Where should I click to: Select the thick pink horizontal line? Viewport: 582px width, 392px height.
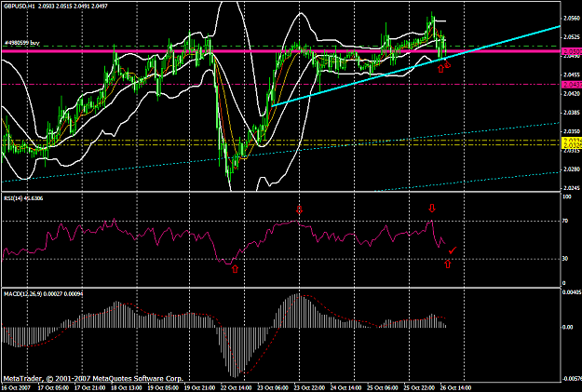click(281, 51)
